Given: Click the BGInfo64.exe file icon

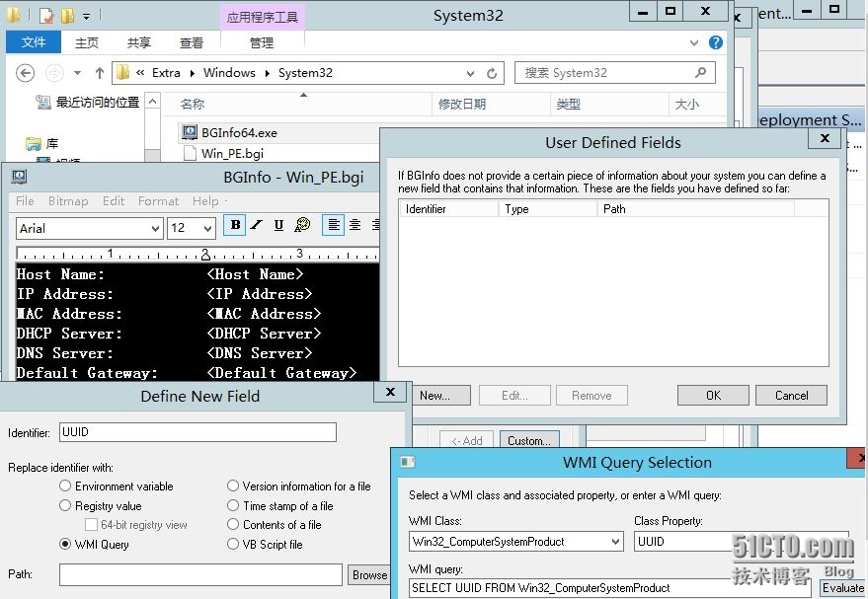Looking at the screenshot, I should point(190,132).
